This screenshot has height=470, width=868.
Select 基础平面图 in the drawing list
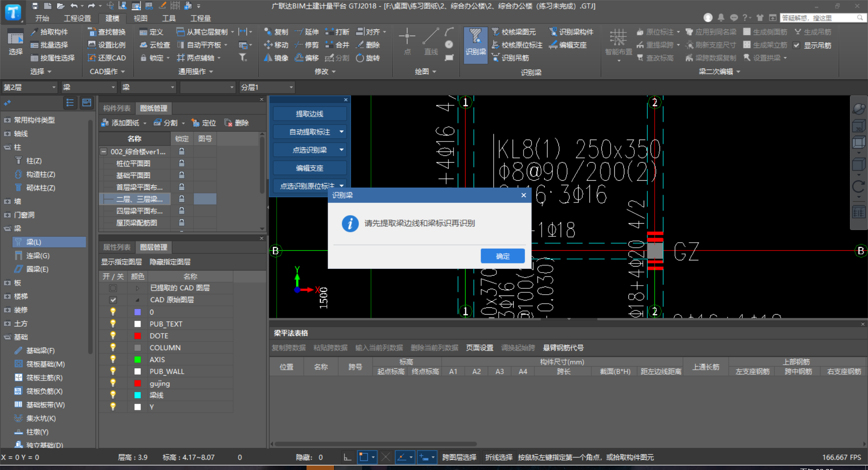coord(133,175)
